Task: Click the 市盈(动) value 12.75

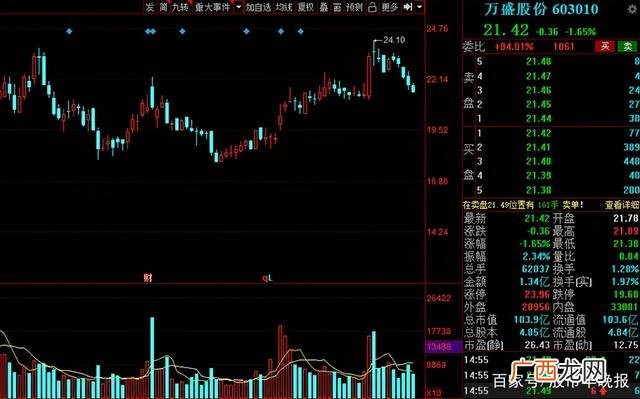Action: [626, 345]
